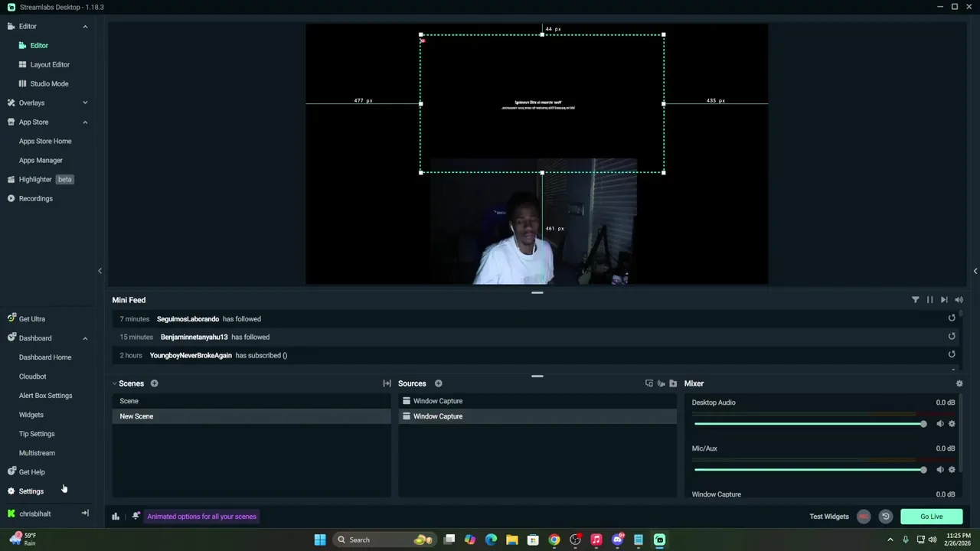Add a new scene with plus icon

click(154, 383)
